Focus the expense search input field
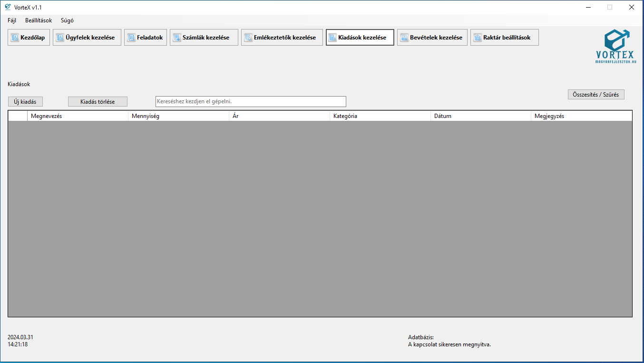This screenshot has height=363, width=644. (251, 101)
